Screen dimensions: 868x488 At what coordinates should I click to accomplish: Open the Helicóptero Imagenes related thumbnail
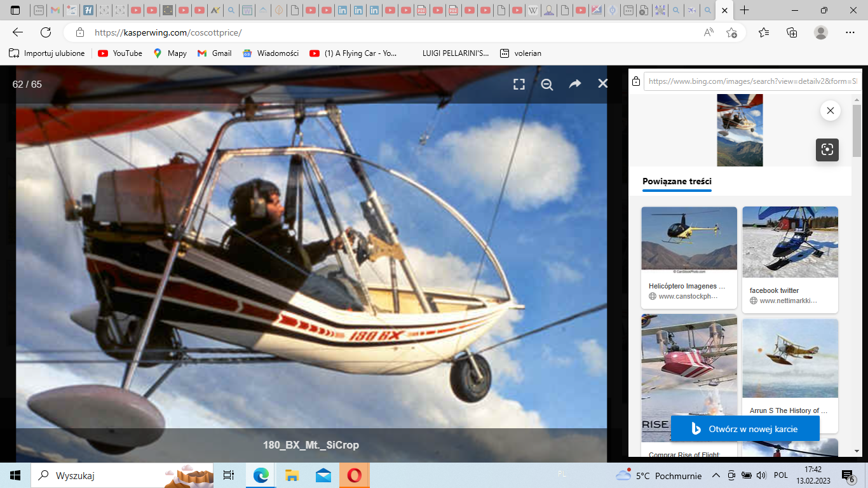click(x=689, y=239)
